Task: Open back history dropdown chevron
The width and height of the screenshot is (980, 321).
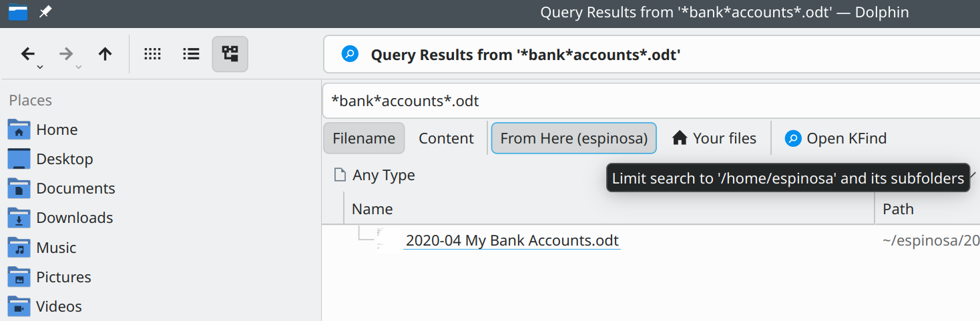Action: 40,67
